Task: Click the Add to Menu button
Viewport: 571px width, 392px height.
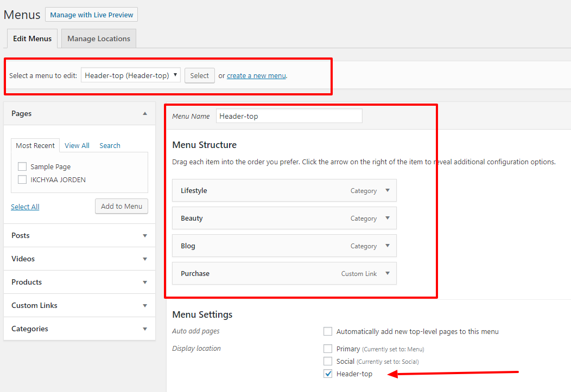Action: pyautogui.click(x=122, y=206)
